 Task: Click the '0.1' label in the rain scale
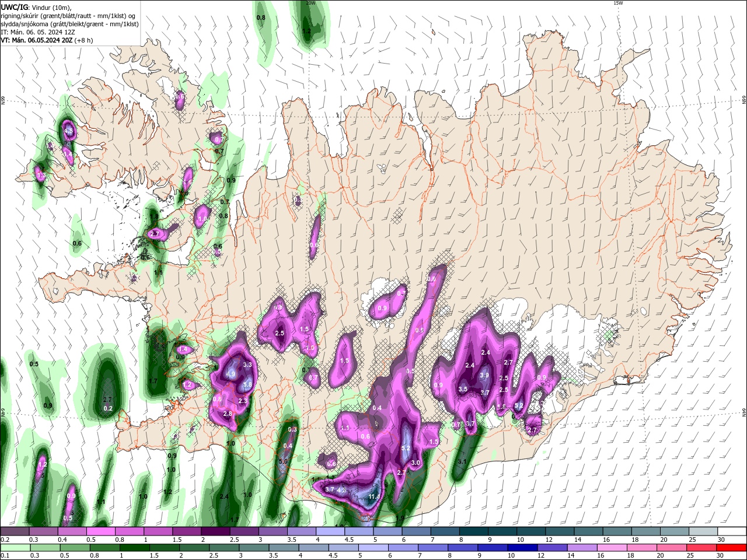[x=4, y=556]
